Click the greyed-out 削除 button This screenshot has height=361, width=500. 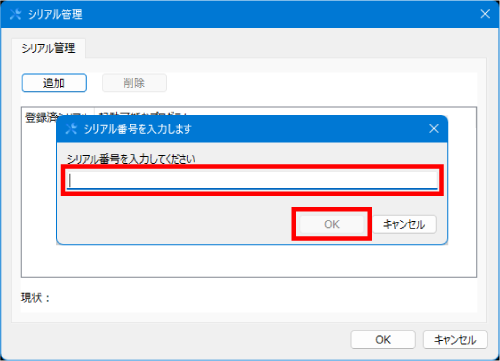(134, 83)
